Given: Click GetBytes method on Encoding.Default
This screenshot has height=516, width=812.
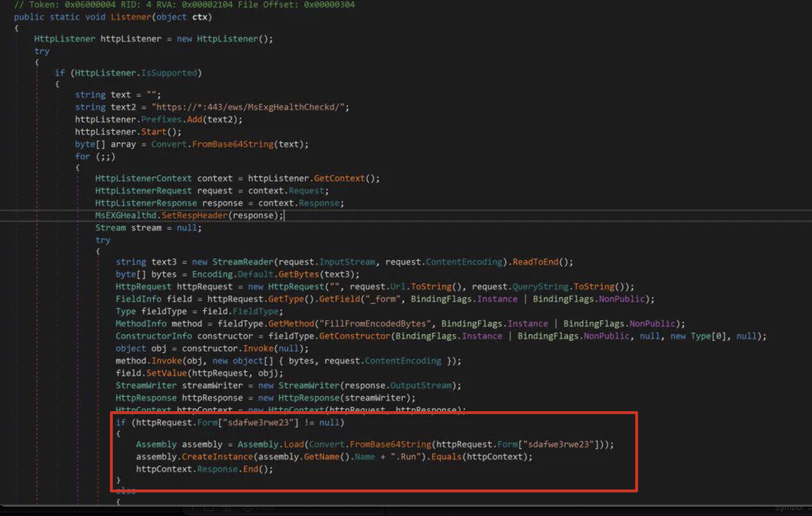Looking at the screenshot, I should 298,274.
